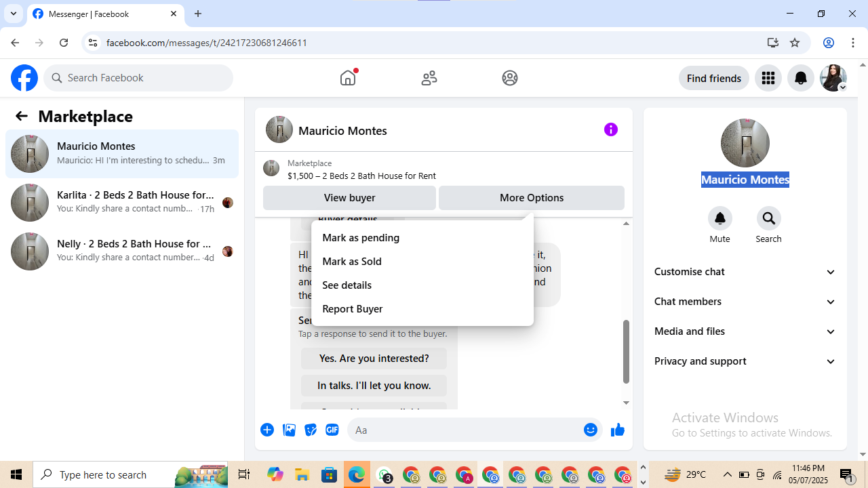Select Mark as pending option
This screenshot has height=488, width=868.
click(x=422, y=238)
